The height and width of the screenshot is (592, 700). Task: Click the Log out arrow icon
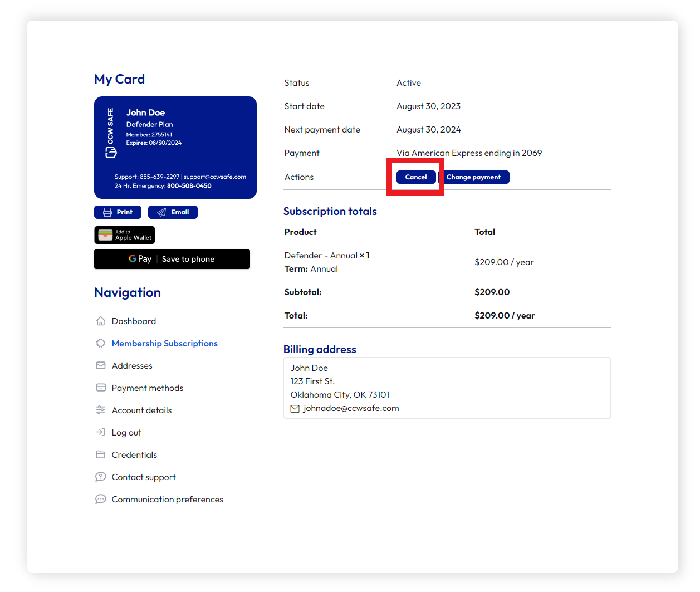tap(101, 432)
